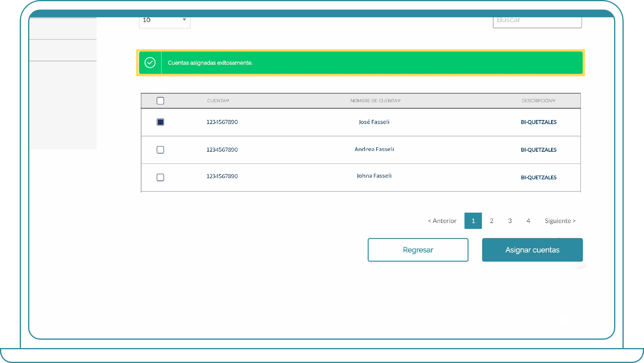Click the name Johna Fasseli
The width and height of the screenshot is (644, 363).
(x=374, y=176)
